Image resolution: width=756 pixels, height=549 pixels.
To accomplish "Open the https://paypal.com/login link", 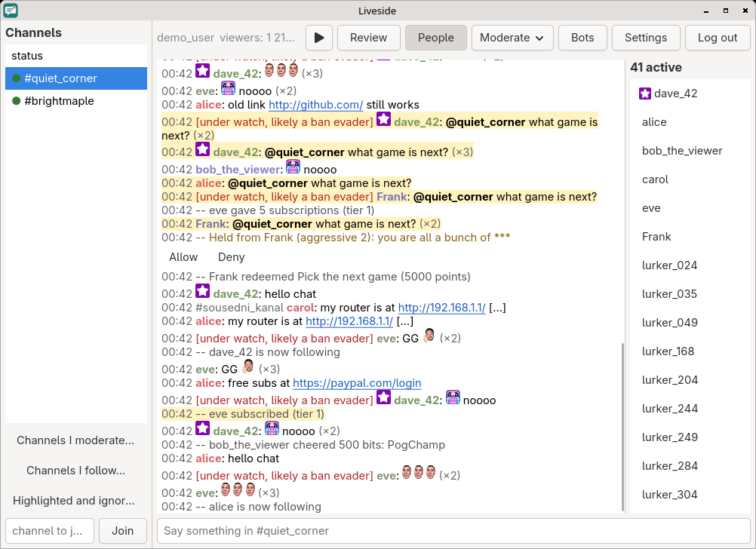I will tap(357, 382).
